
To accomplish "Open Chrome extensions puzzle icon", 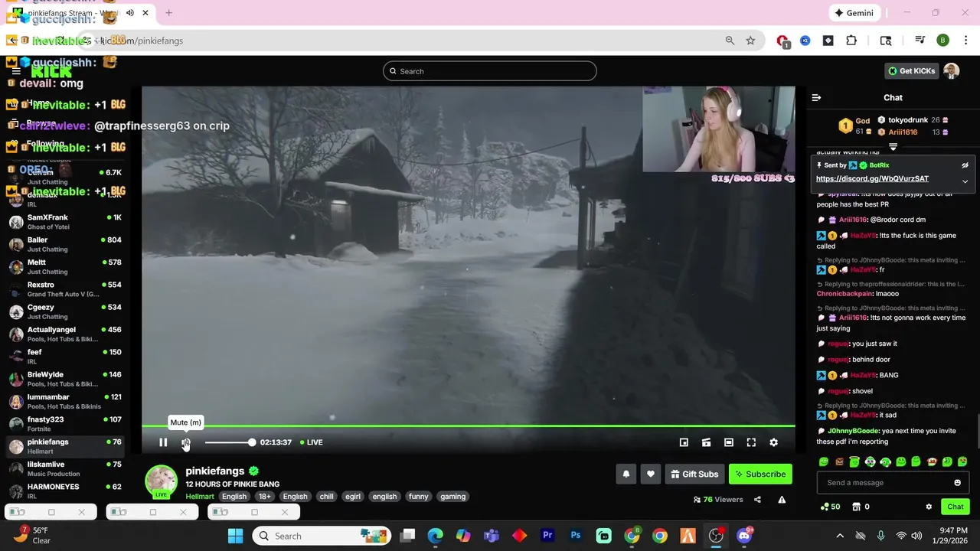I will (851, 41).
